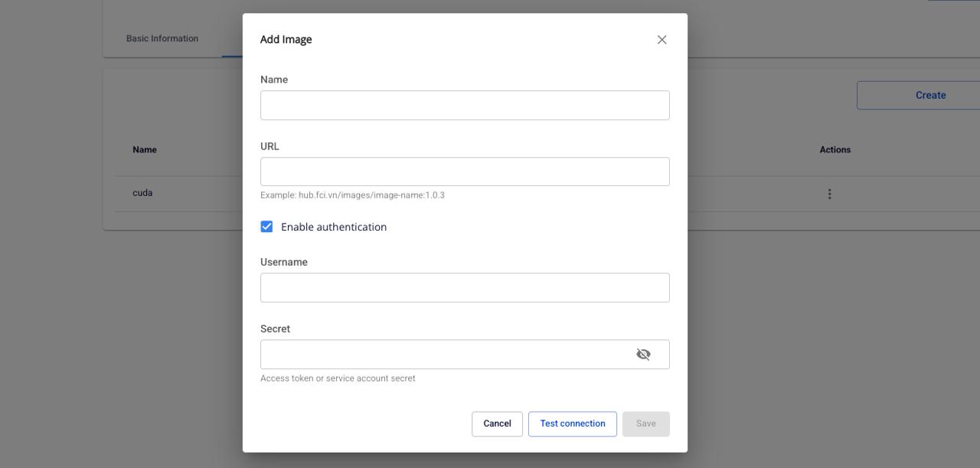The width and height of the screenshot is (980, 468).
Task: Select the cuda image row
Action: [x=142, y=193]
